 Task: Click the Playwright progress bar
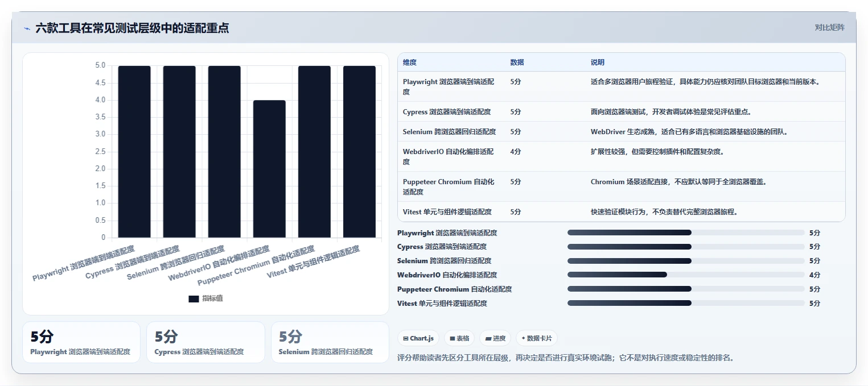pyautogui.click(x=686, y=233)
